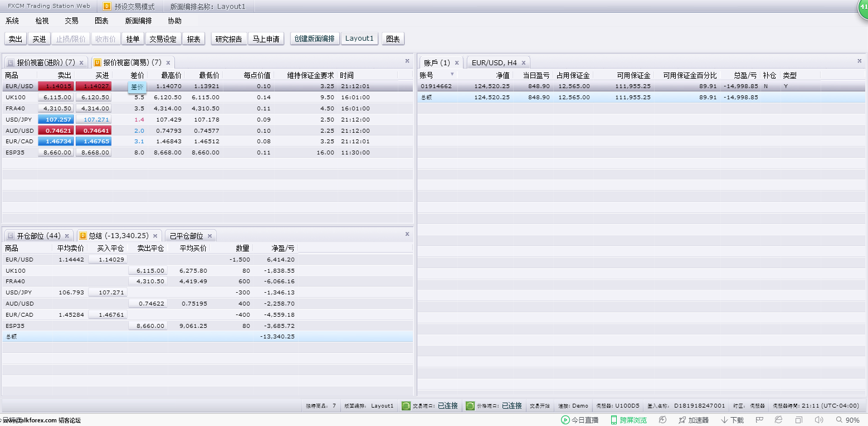Click the flag icon in browser status bar
The height and width of the screenshot is (426, 868).
[x=759, y=420]
